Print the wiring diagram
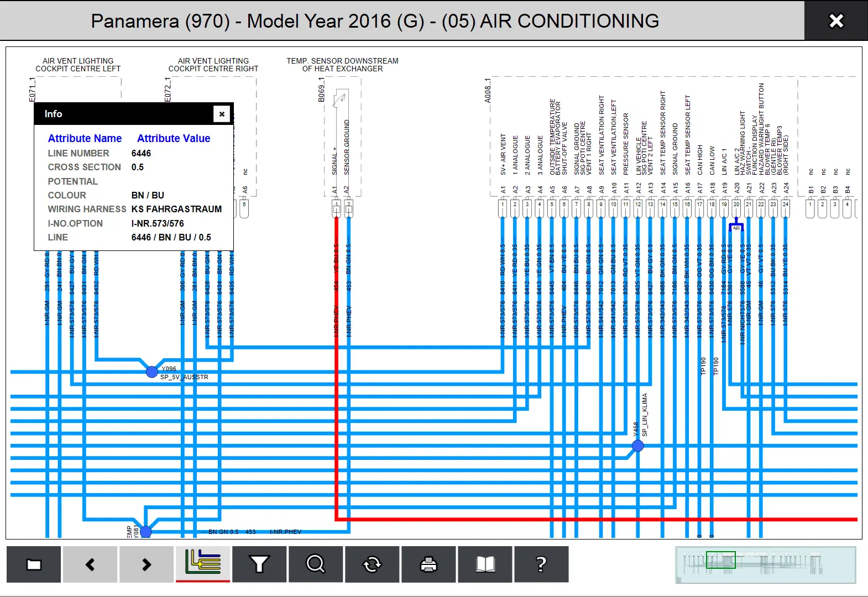This screenshot has height=597, width=868. [428, 564]
